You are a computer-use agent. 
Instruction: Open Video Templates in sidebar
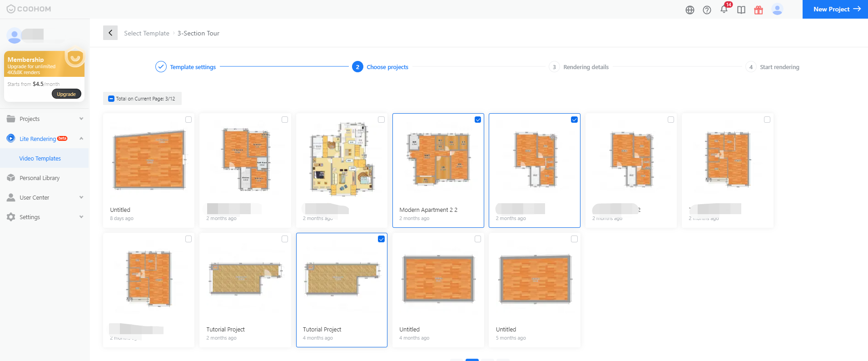(40, 159)
